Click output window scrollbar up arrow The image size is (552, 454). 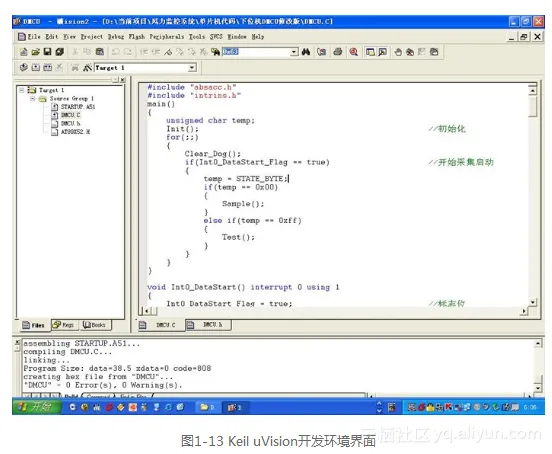538,343
